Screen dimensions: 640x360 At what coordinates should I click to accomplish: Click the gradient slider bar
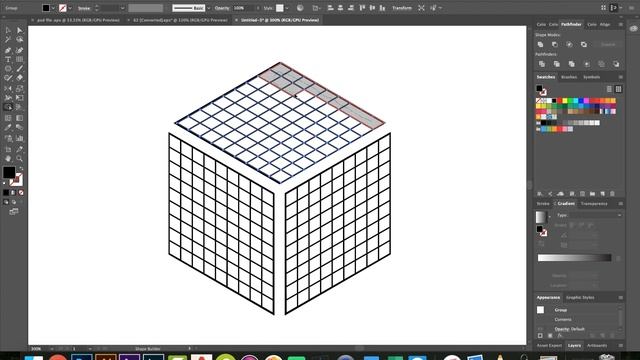574,258
